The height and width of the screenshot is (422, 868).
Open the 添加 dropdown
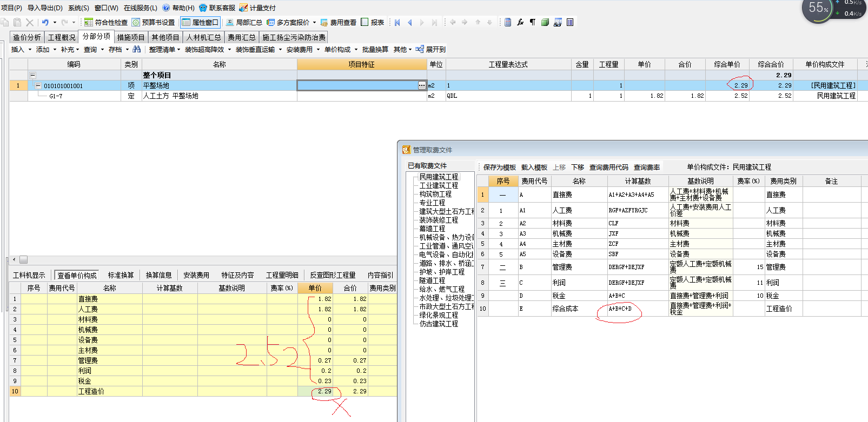click(46, 49)
